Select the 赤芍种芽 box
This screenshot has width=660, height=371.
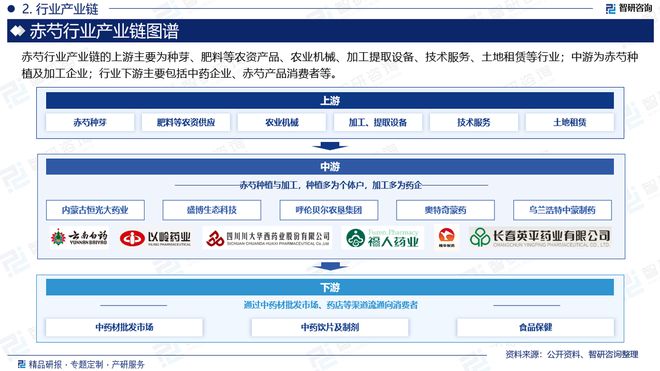90,122
